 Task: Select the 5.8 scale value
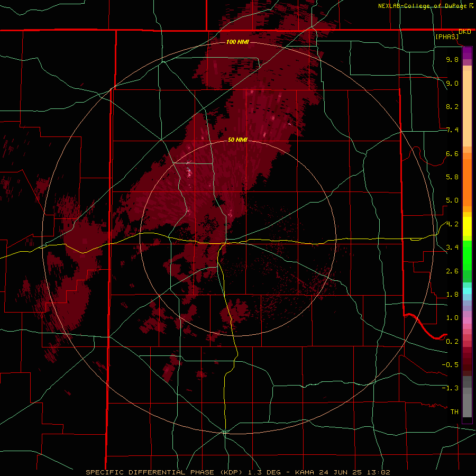pos(452,177)
